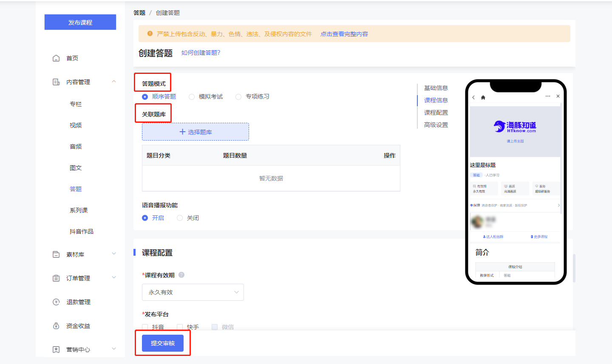Click the 营销中心 star icon
The height and width of the screenshot is (364, 612).
point(56,350)
